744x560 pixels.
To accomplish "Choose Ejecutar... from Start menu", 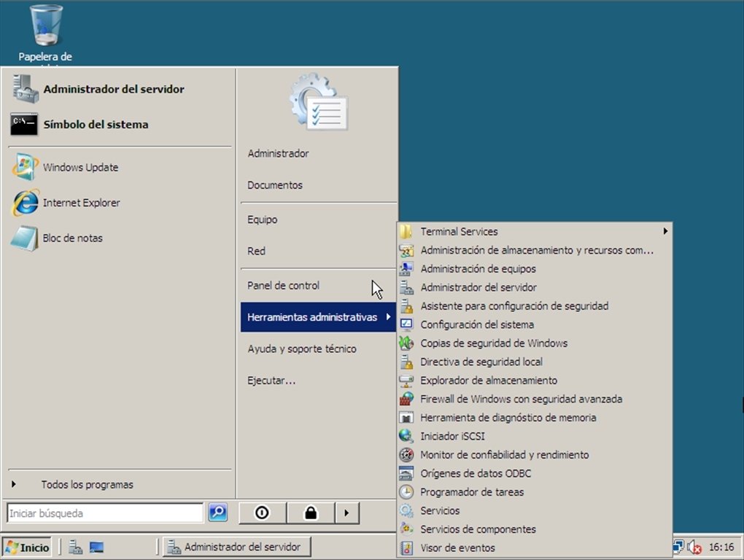I will [271, 381].
